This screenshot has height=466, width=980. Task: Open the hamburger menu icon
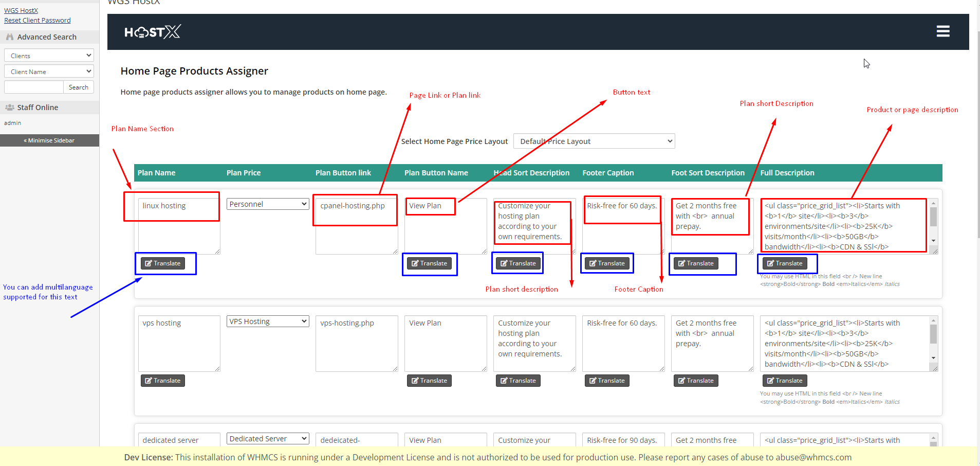click(x=942, y=31)
